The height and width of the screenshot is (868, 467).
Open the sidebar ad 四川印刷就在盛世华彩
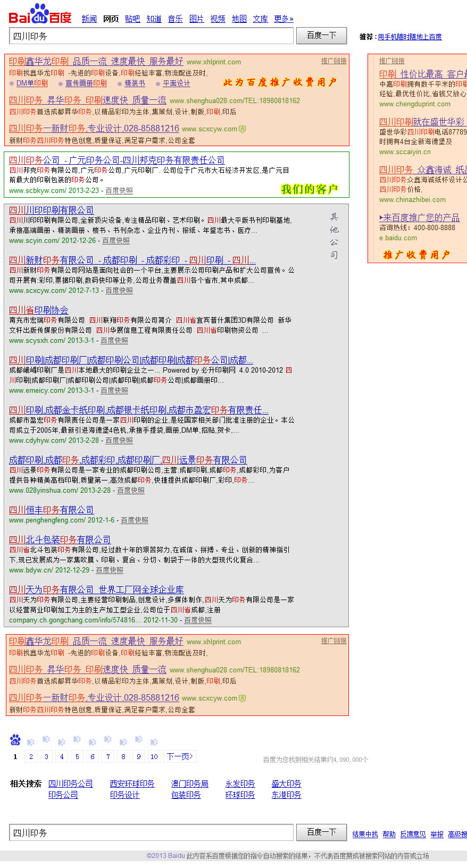click(x=423, y=122)
